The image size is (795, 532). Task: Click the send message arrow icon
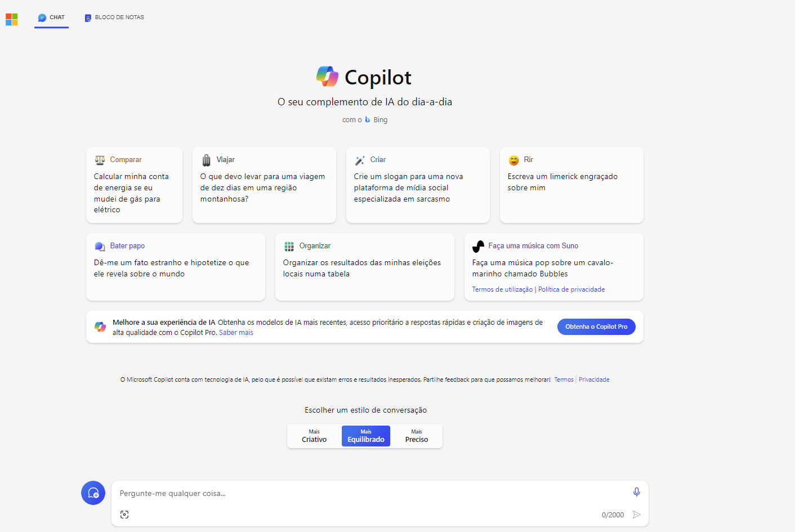click(637, 514)
